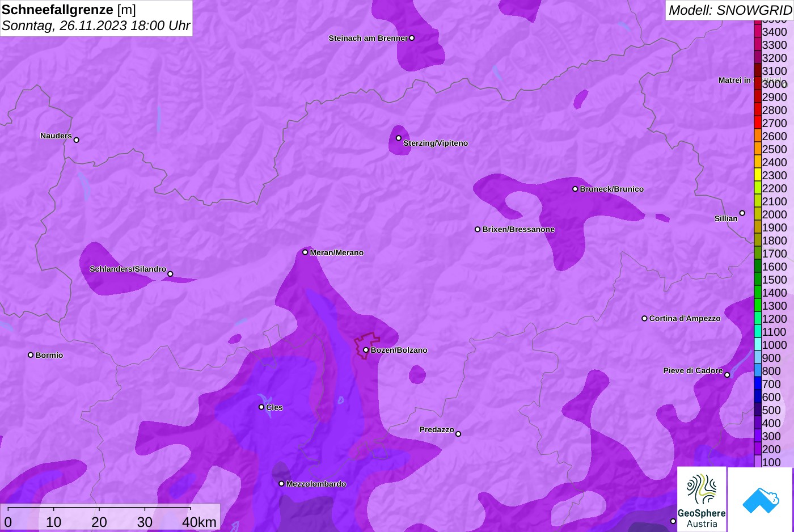Image resolution: width=794 pixels, height=532 pixels.
Task: Click the 3400 legend color swatch
Action: 757,32
